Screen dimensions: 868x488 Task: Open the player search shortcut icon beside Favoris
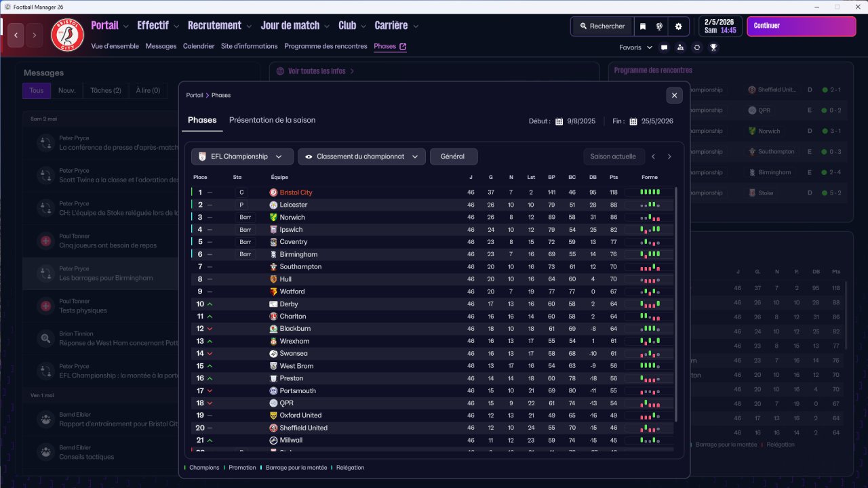point(680,47)
